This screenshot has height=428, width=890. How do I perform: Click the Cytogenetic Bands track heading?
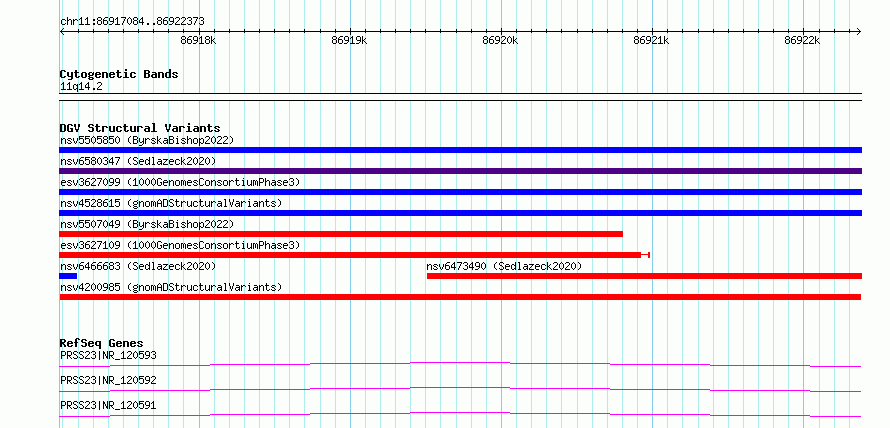(x=119, y=74)
